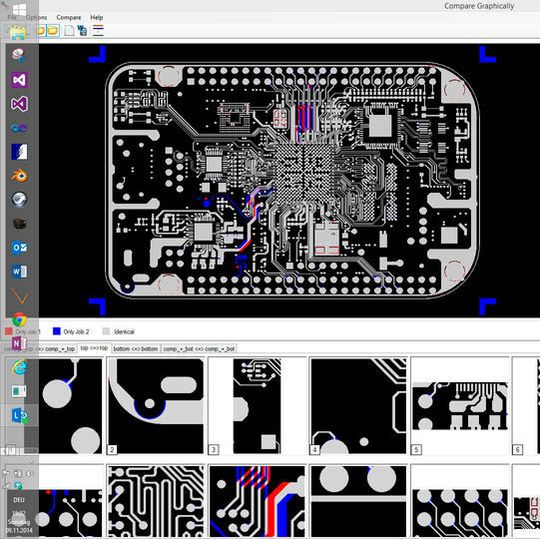Switch to the comp_+_bot tab
Viewport: 540px width, 539px height.
point(199,349)
